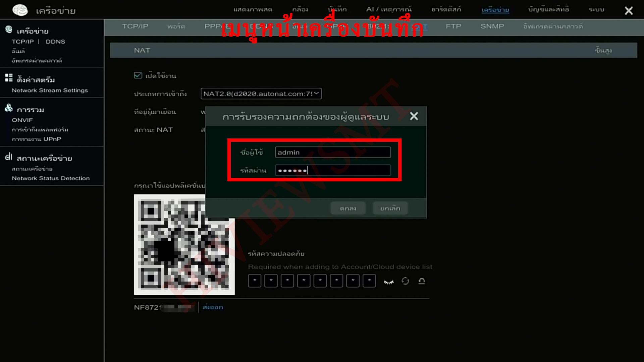Uncheck the enable NAT checkbox
The height and width of the screenshot is (362, 644).
(x=138, y=75)
